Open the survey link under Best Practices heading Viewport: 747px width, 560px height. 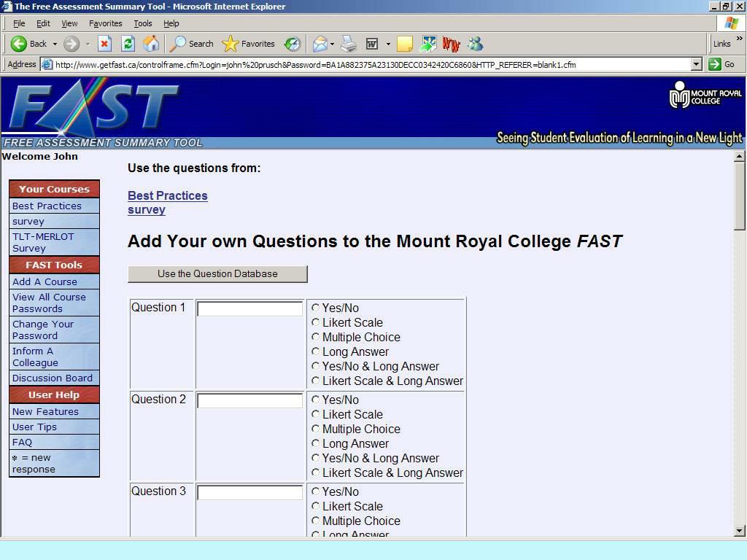pyautogui.click(x=146, y=210)
